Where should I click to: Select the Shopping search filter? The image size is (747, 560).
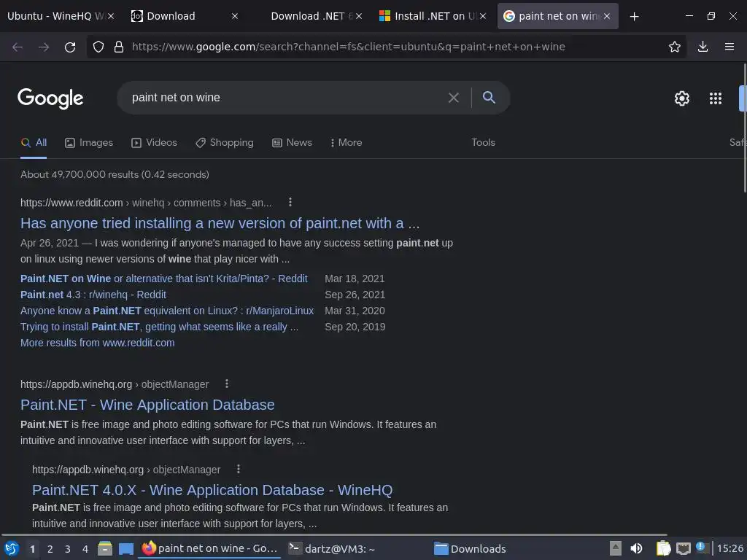pyautogui.click(x=225, y=142)
